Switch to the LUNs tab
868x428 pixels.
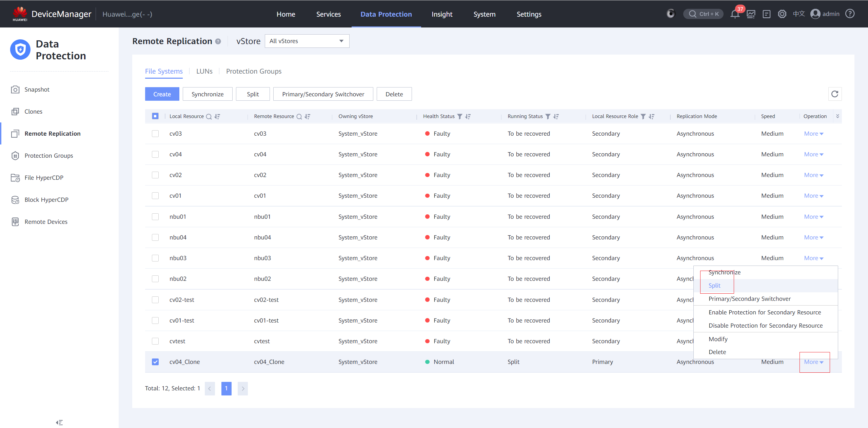204,71
